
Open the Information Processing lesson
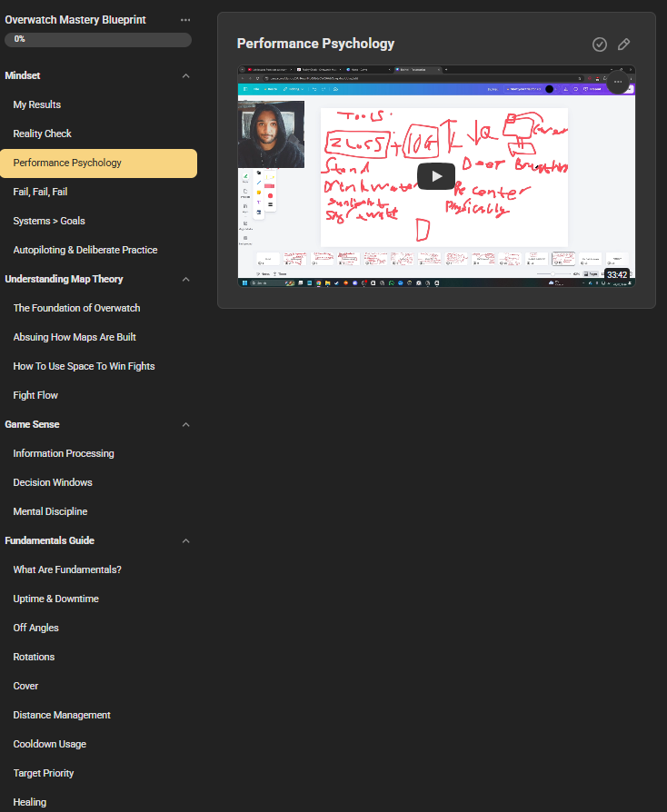click(98, 453)
